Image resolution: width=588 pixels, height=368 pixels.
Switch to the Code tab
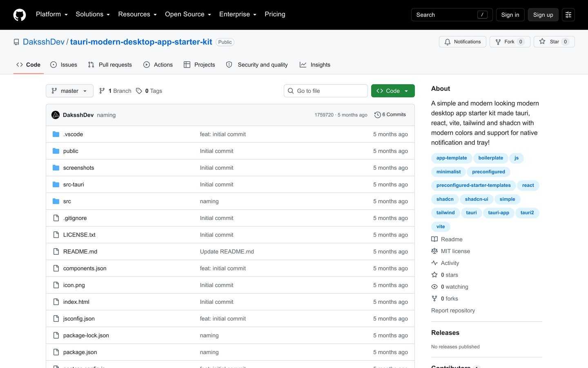click(28, 65)
